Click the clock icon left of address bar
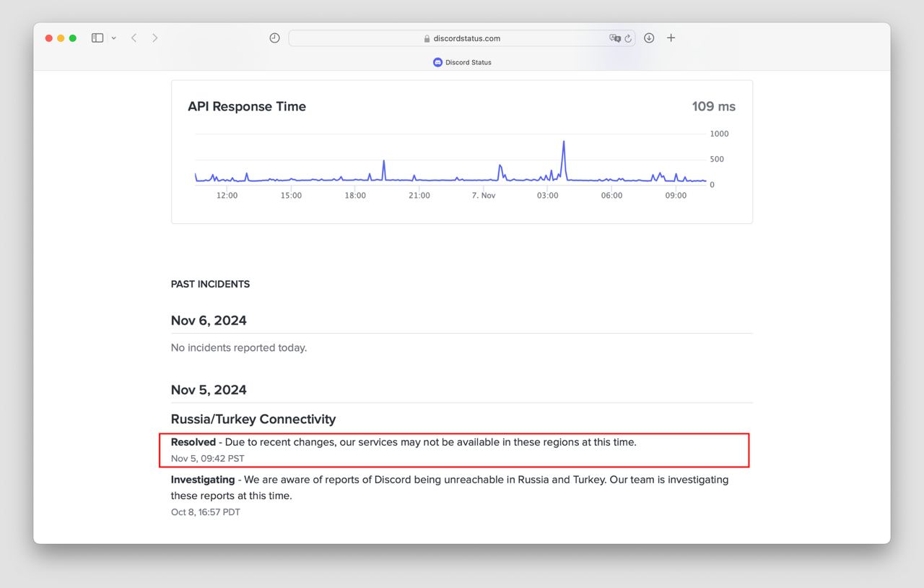This screenshot has height=588, width=924. coord(274,38)
